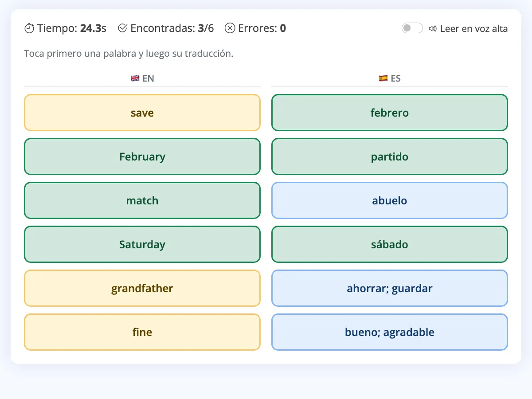The height and width of the screenshot is (399, 532).
Task: Click the Encontradas 3/6 counter text
Action: (x=172, y=28)
